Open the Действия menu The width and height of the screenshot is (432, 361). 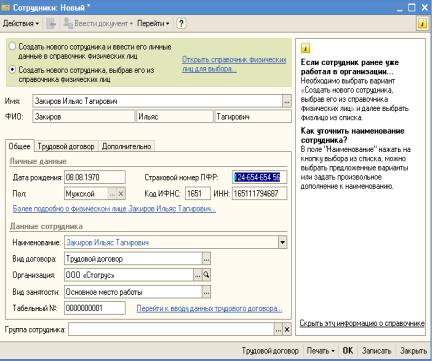21,23
